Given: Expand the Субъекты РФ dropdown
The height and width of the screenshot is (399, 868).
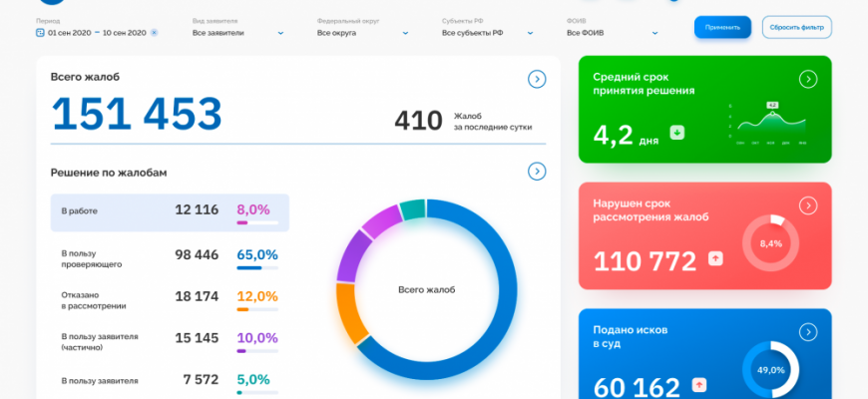Looking at the screenshot, I should tap(487, 33).
